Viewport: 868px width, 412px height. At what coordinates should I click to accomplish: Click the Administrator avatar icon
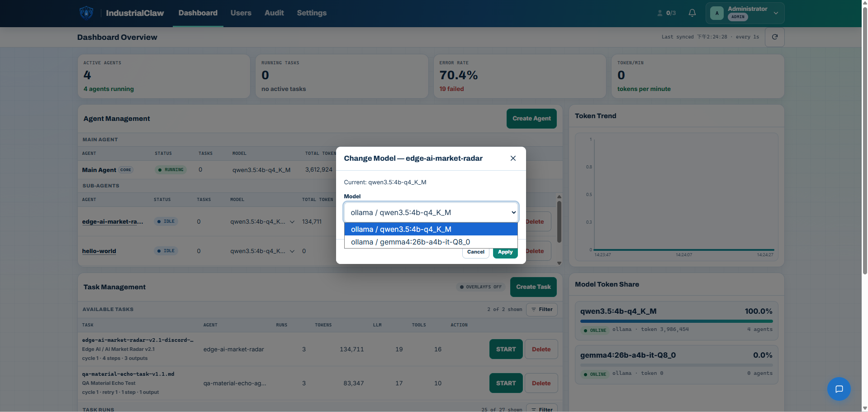(717, 13)
